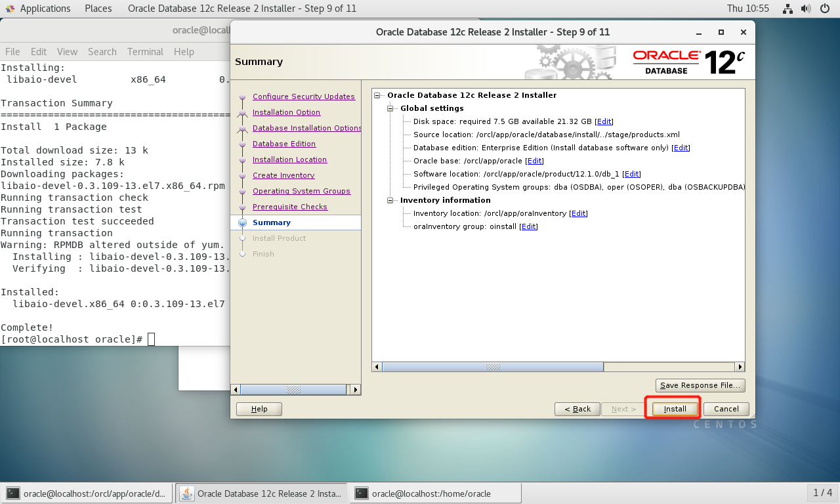This screenshot has height=504, width=840.
Task: Open terminal Help menu
Action: [184, 52]
